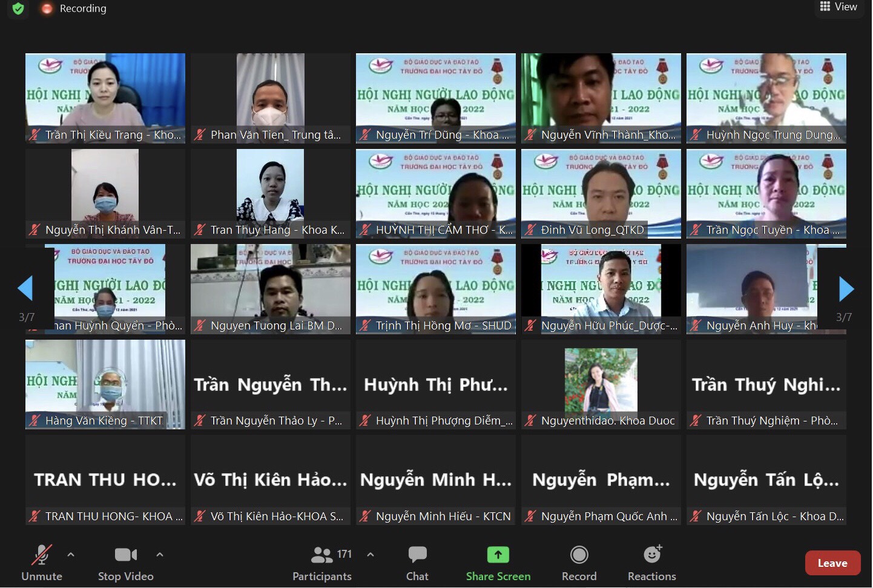Click the name label 'Nguyen Tuong Lai BM D...'
Screen dimensions: 873x588
[x=277, y=326]
